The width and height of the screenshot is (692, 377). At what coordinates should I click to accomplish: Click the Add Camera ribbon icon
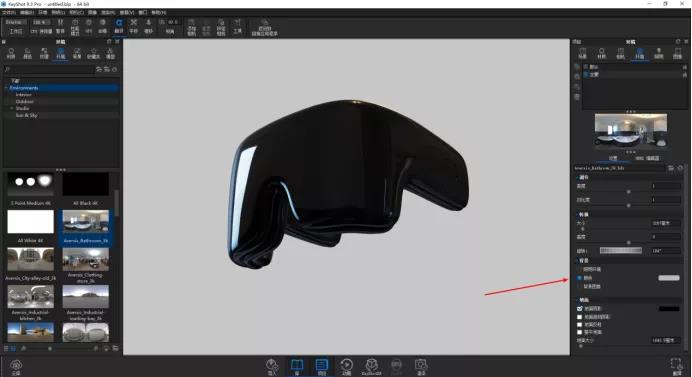pos(192,27)
